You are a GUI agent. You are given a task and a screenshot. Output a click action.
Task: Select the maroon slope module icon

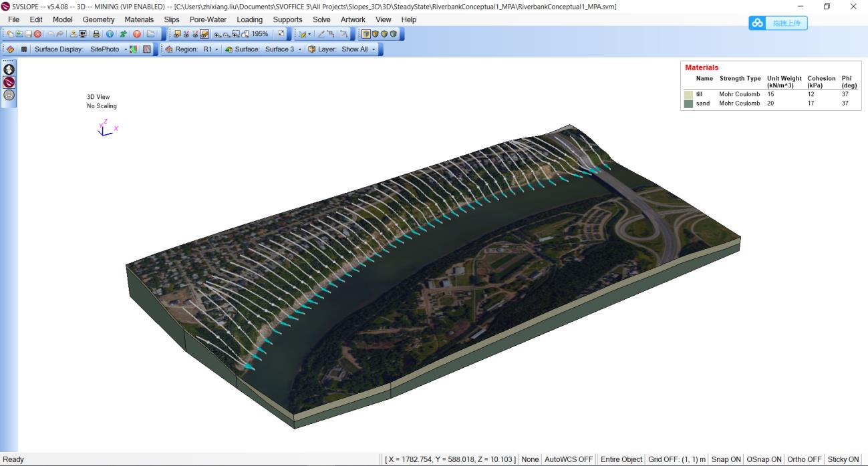pyautogui.click(x=9, y=82)
